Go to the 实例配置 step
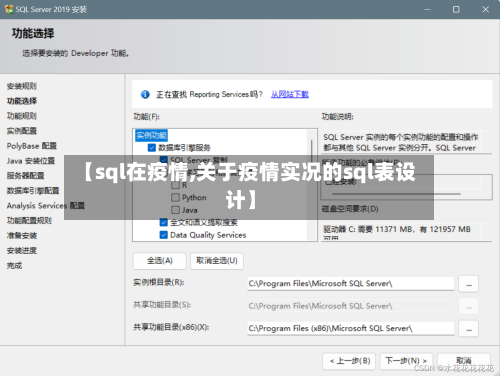This screenshot has width=500, height=376. click(22, 131)
